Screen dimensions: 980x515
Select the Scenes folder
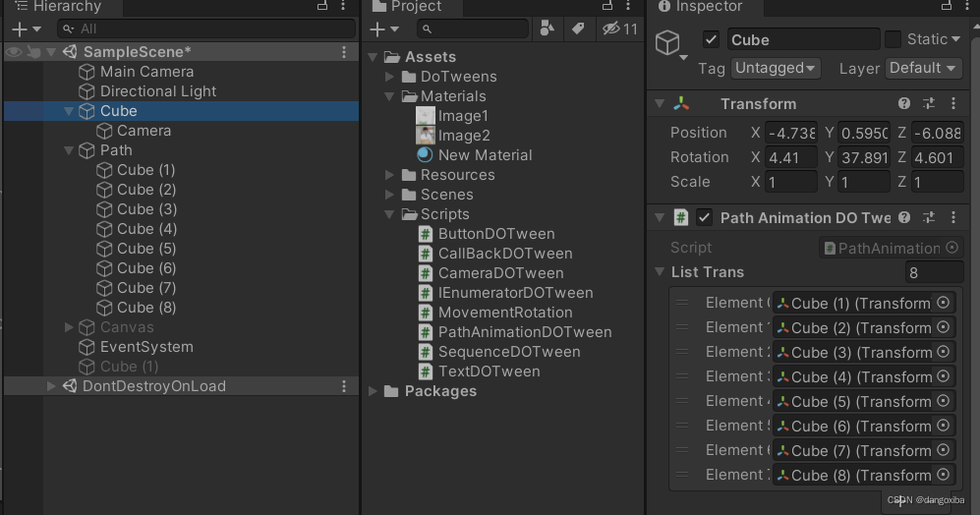click(446, 195)
